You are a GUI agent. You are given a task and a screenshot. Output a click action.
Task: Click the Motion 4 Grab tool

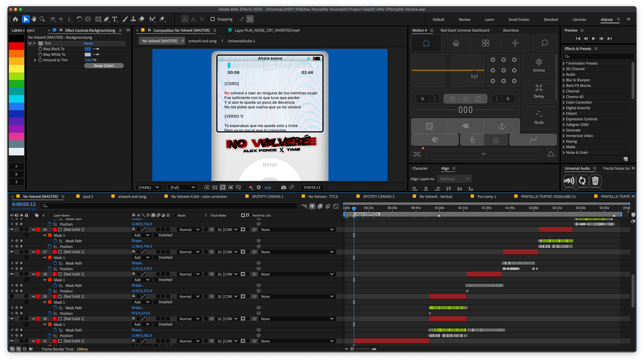pyautogui.click(x=539, y=118)
